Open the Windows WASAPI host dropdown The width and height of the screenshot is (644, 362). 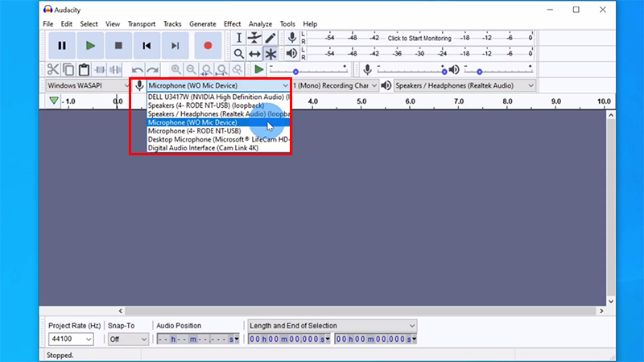[x=87, y=85]
